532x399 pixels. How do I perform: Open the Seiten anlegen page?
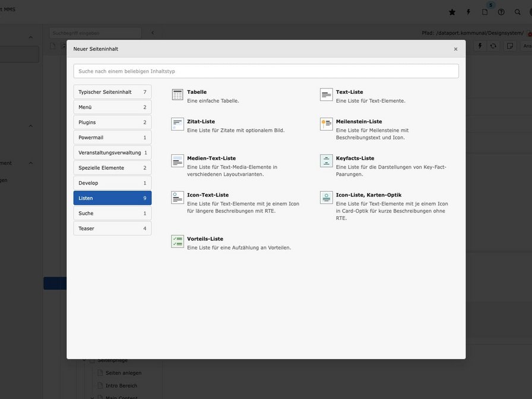pos(123,373)
